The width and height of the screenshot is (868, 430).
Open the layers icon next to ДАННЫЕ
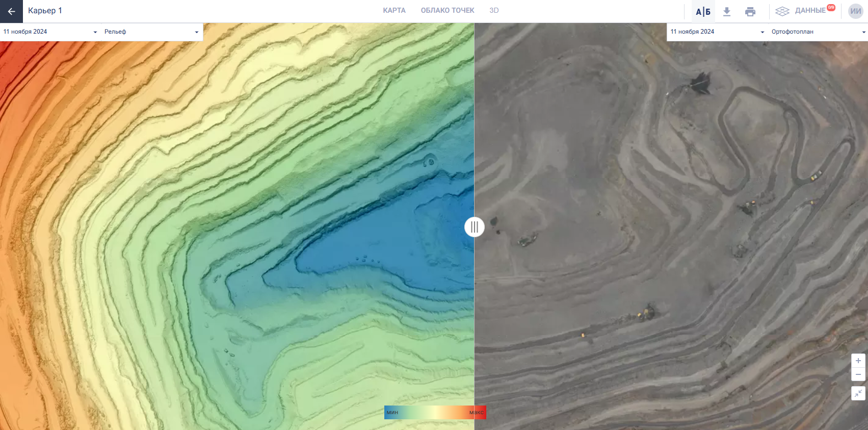[x=782, y=11]
